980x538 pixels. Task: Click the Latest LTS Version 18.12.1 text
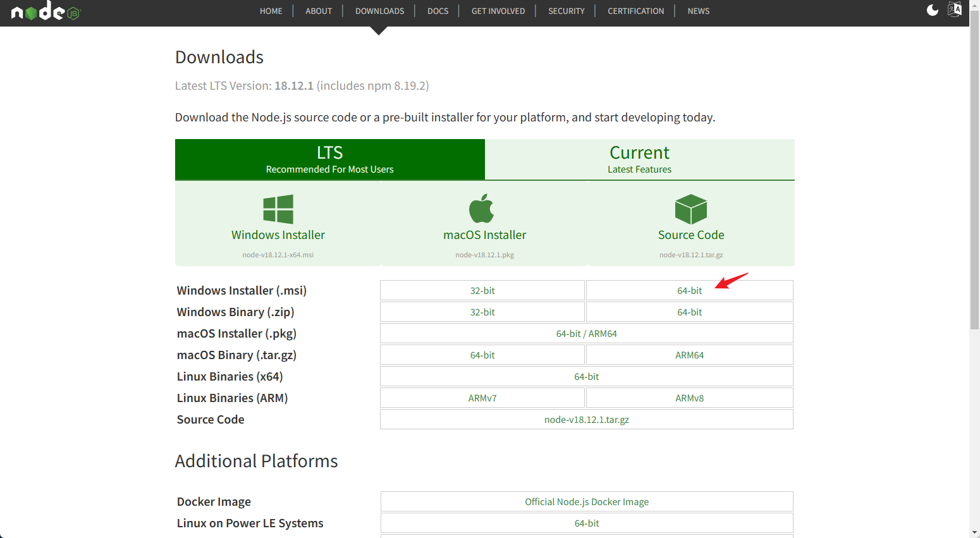302,86
